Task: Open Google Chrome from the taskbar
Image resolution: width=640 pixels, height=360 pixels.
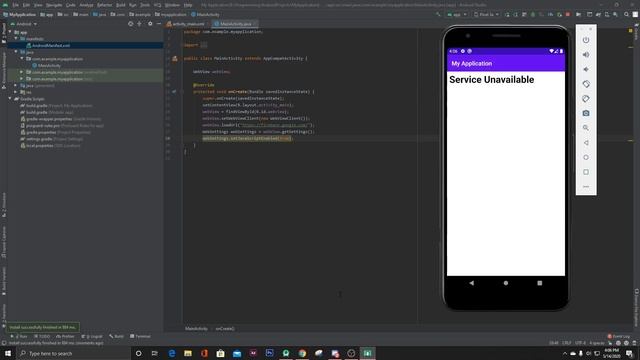Action: pos(302,353)
